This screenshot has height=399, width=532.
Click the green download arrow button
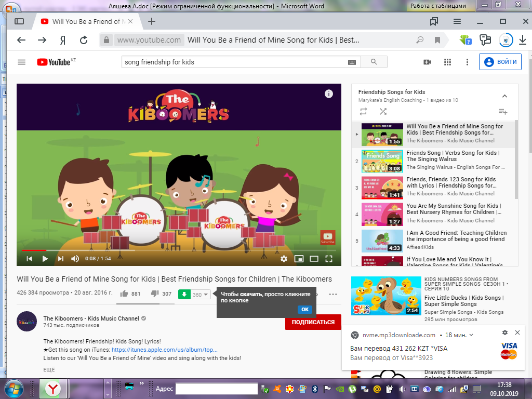coord(184,294)
